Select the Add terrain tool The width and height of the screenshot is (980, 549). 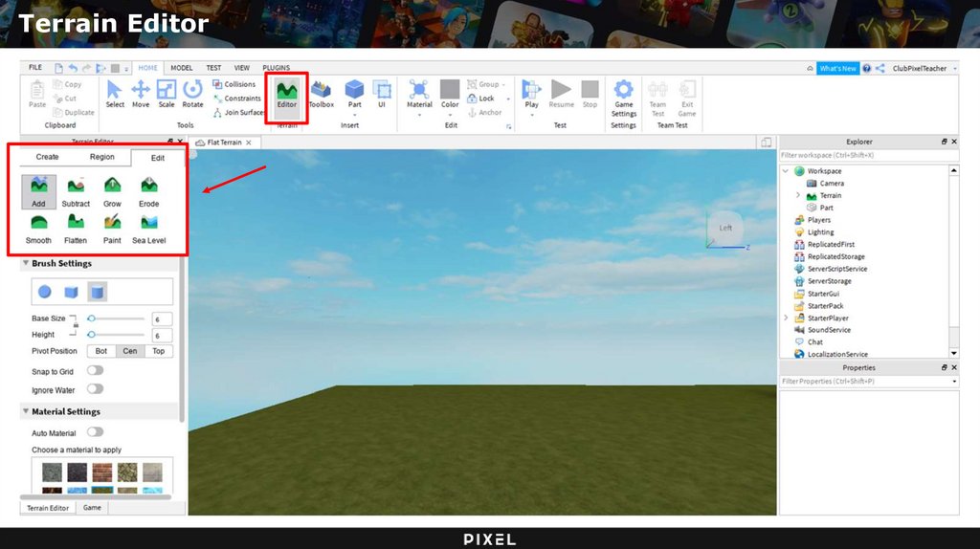click(38, 191)
